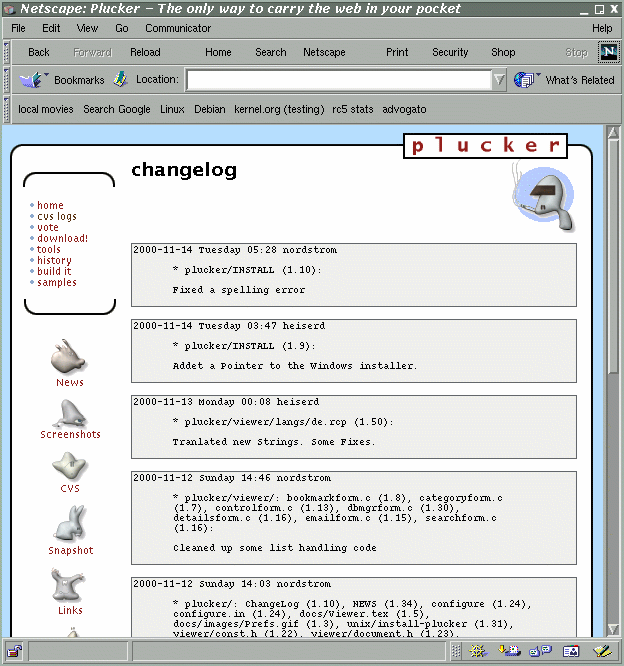This screenshot has height=666, width=624.
Task: Click the '2000-11-14 Tuesday 05:28 nordstrom' entry header
Action: (235, 250)
